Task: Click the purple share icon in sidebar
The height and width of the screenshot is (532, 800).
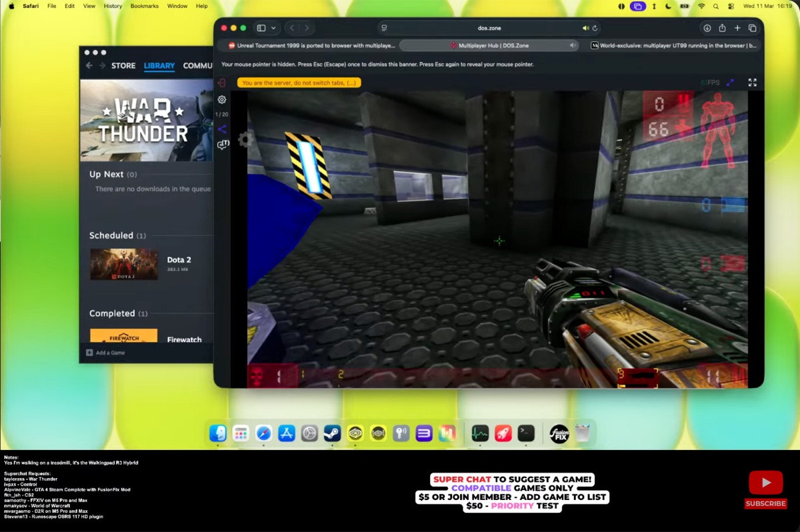Action: click(x=222, y=129)
